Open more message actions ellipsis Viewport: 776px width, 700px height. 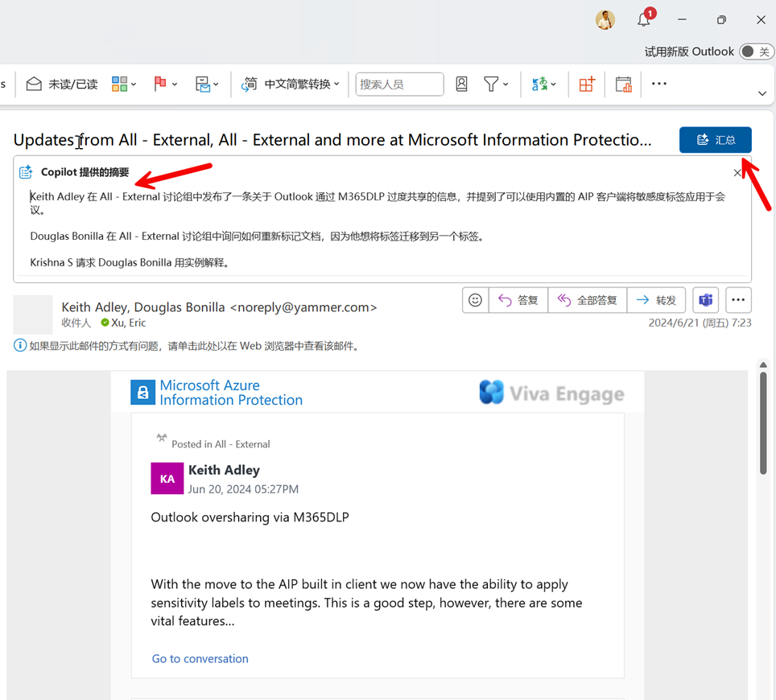pyautogui.click(x=738, y=300)
